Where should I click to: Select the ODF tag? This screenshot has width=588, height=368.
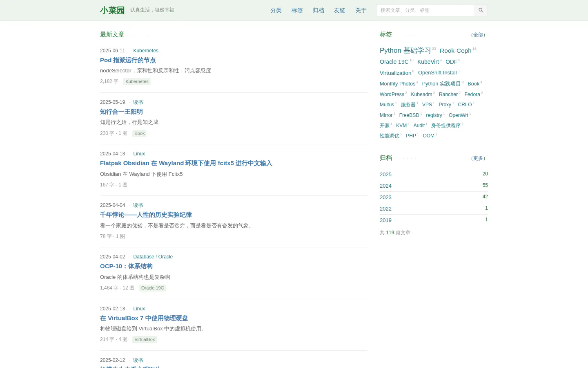[x=452, y=62]
